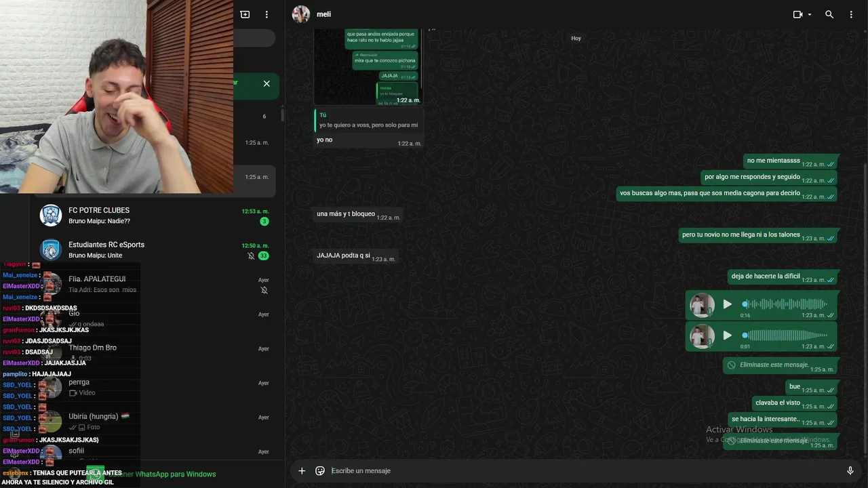Viewport: 868px width, 488px height.
Task: Click sender avatar on the 0:16 voice message
Action: pos(702,305)
